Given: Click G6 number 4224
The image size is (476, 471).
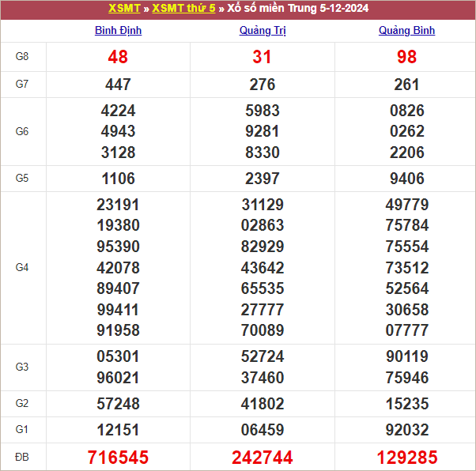Looking at the screenshot, I should click(118, 111).
